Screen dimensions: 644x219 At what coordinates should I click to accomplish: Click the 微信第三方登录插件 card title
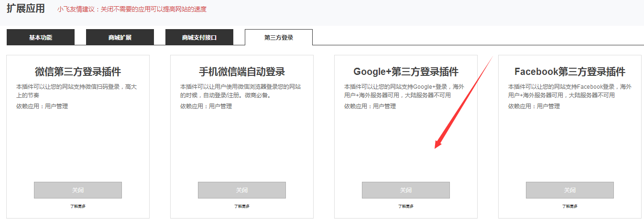(78, 72)
